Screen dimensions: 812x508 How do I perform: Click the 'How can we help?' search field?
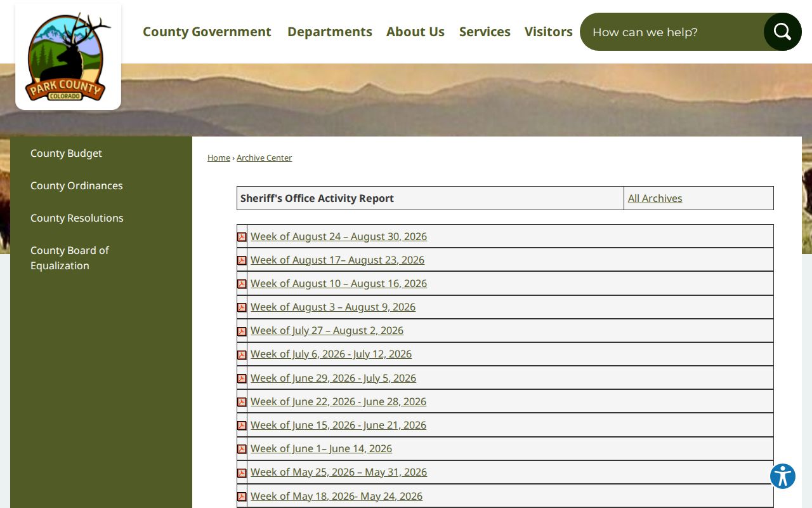(672, 32)
